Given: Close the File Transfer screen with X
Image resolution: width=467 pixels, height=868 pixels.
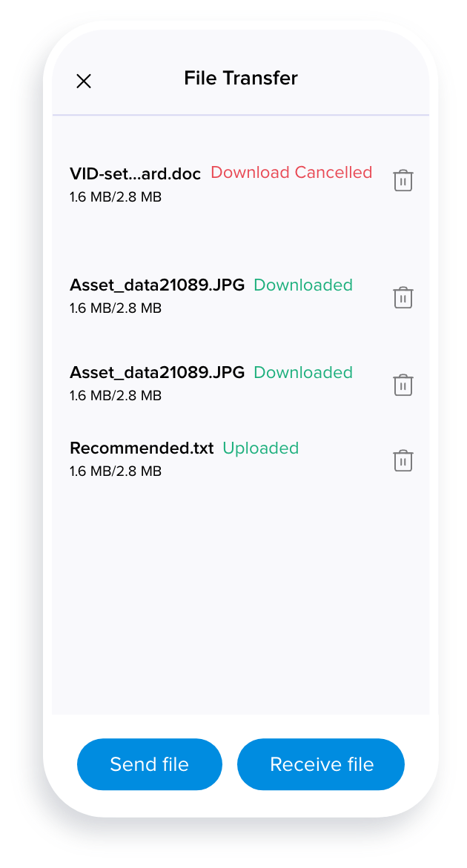Looking at the screenshot, I should pos(84,82).
